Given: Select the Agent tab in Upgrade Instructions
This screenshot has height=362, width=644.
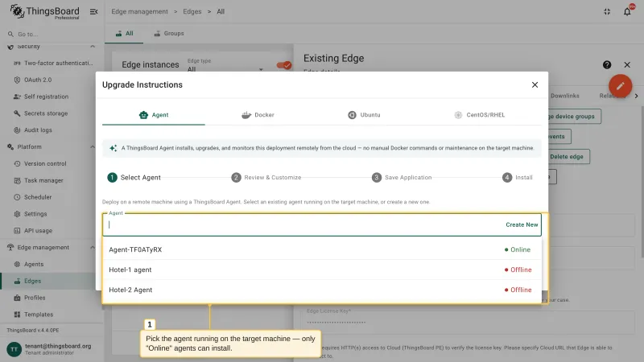Looking at the screenshot, I should 154,115.
